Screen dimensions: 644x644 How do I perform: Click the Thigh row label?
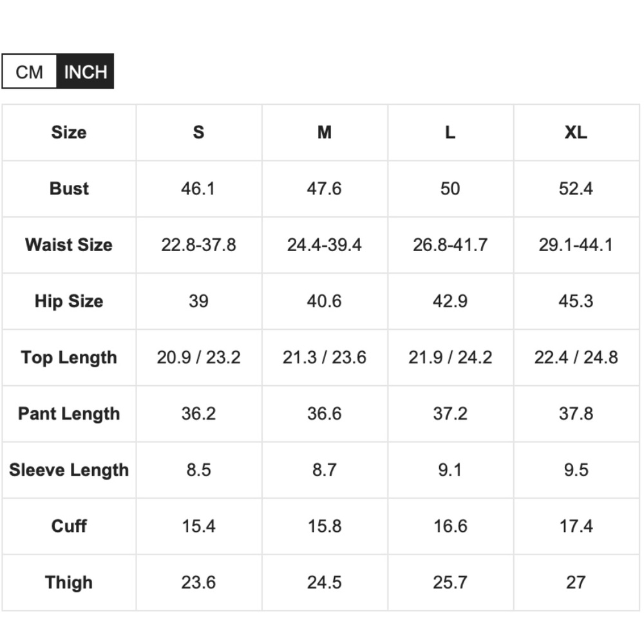click(x=69, y=583)
